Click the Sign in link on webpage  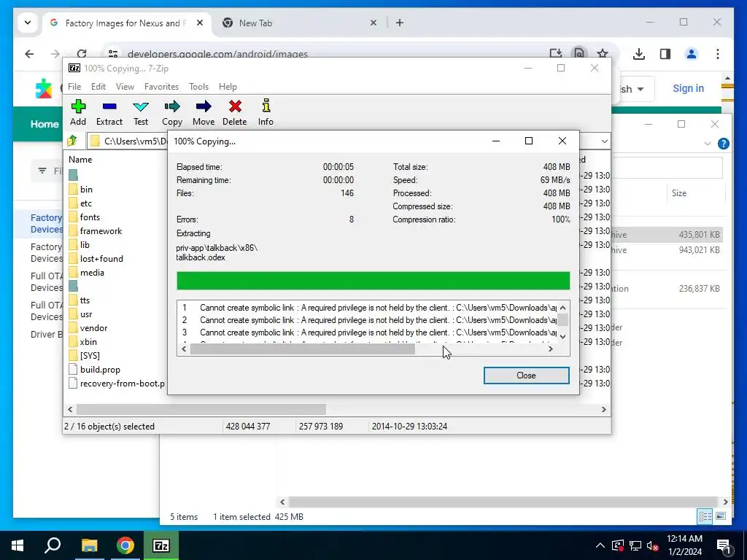(688, 88)
